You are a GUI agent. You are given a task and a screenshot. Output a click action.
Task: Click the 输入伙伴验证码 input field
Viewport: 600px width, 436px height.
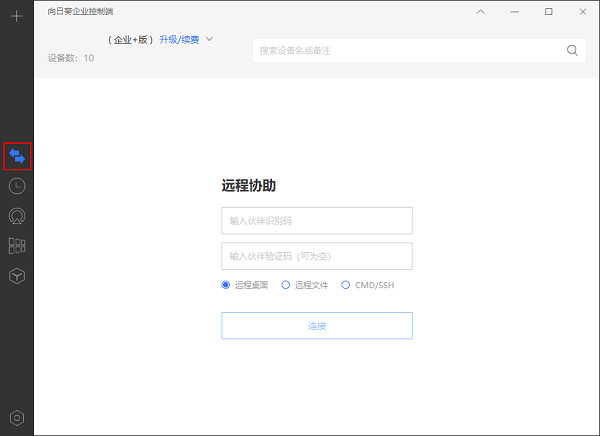click(x=316, y=256)
